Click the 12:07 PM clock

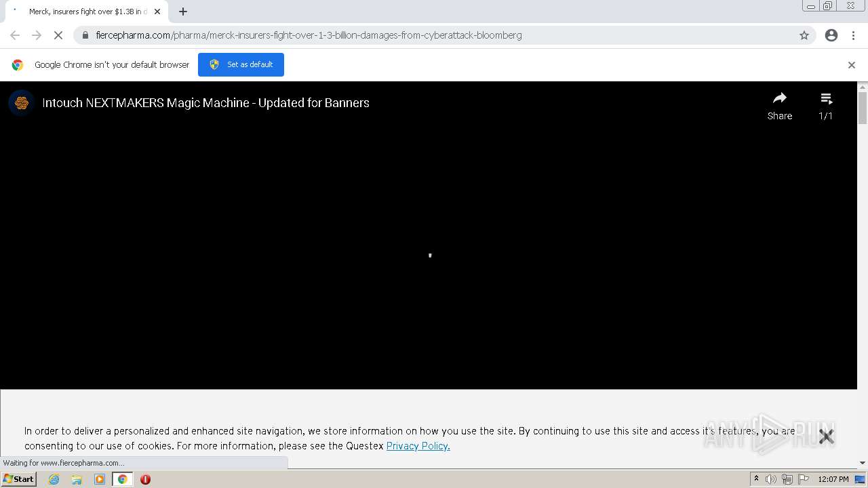833,479
